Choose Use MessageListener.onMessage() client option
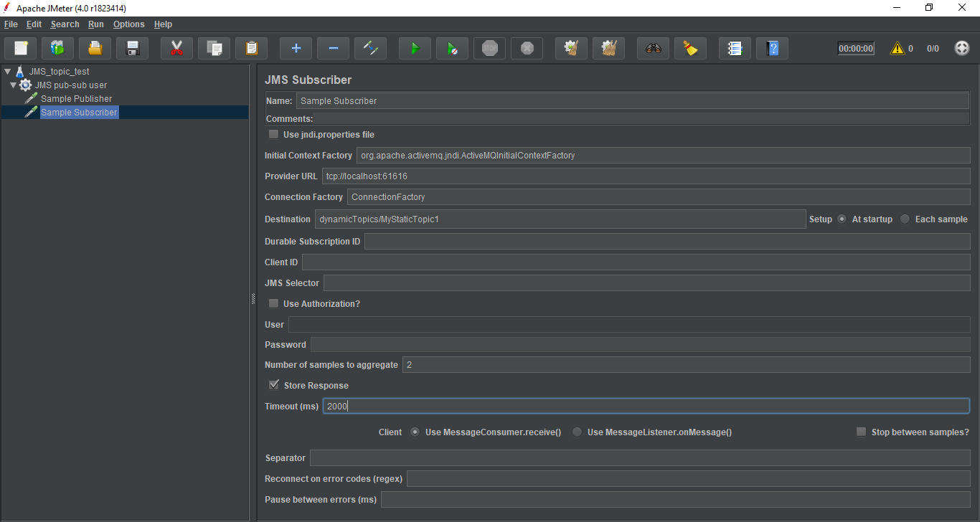The width and height of the screenshot is (980, 522). [x=577, y=432]
